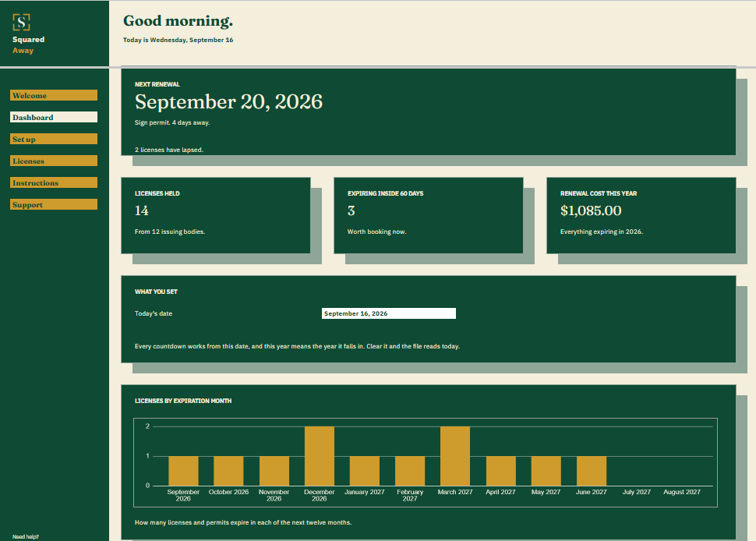Screen dimensions: 756x541
Task: Click the December 2026 chart bar
Action: pyautogui.click(x=320, y=456)
